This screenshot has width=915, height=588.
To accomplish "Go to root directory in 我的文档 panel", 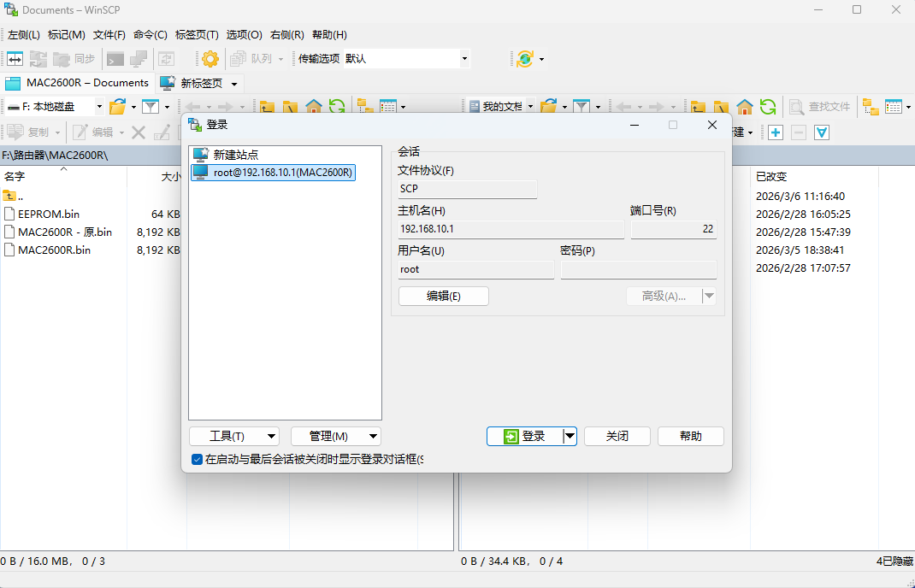I will (x=721, y=106).
